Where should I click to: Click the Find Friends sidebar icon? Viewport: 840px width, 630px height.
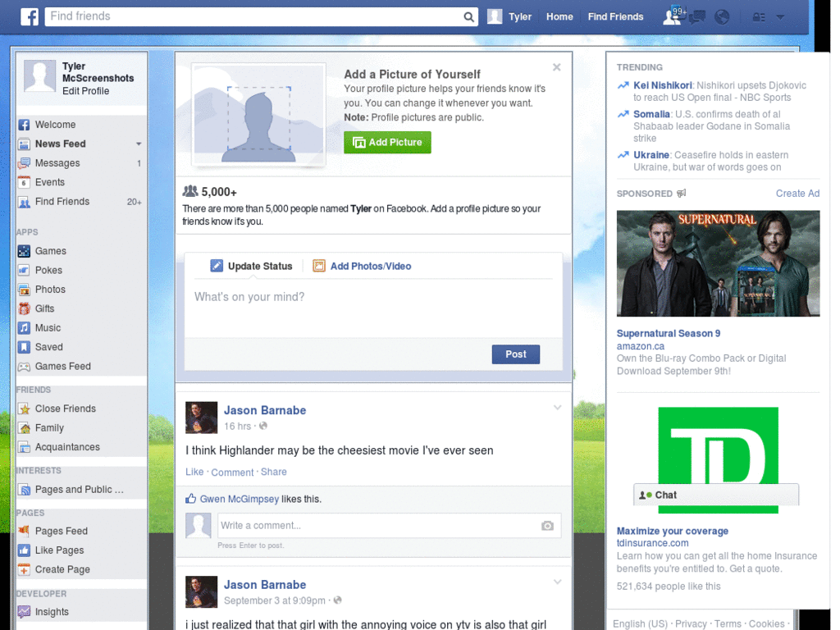24,202
